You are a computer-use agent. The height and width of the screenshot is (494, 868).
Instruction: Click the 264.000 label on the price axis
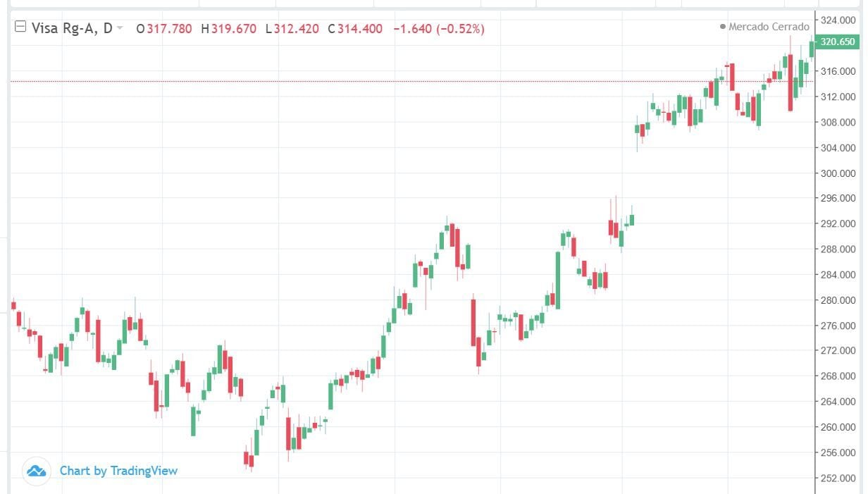(x=838, y=402)
